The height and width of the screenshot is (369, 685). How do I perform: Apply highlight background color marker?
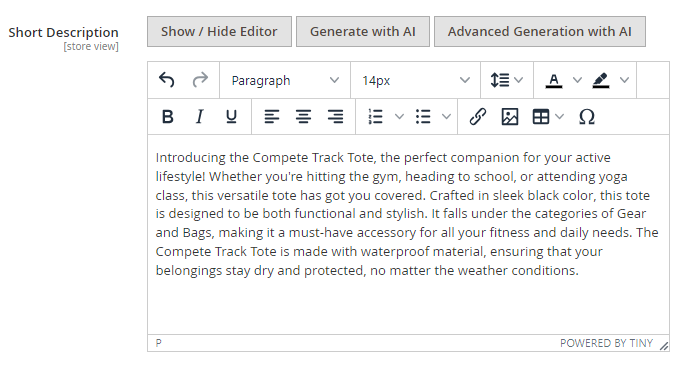coord(601,80)
